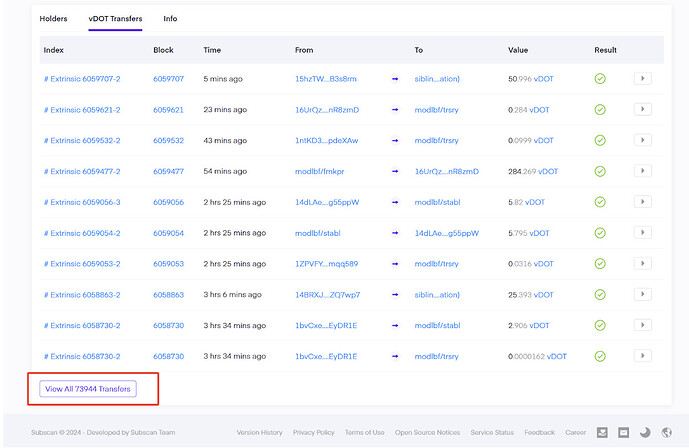Open recipient siblin...ation) for Extrinsic 6059707-2

pos(437,79)
